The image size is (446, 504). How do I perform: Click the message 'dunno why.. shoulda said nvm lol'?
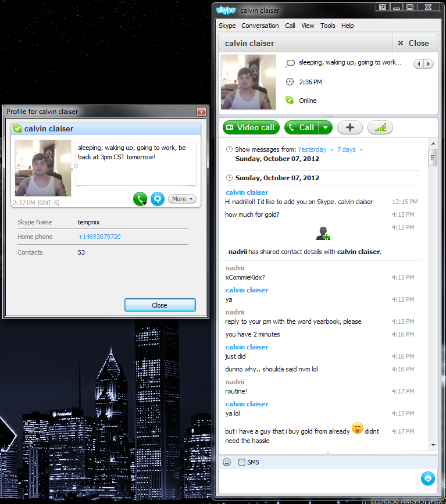(x=272, y=369)
